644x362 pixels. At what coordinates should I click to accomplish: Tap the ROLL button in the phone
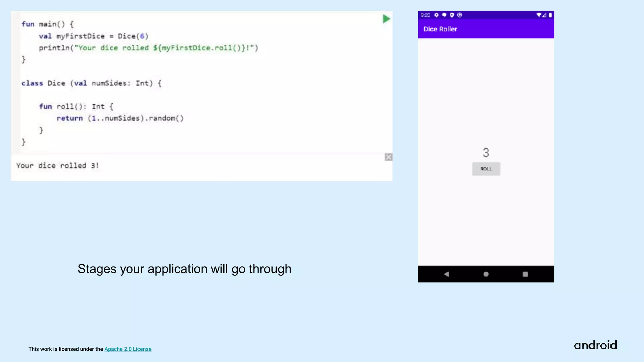(486, 169)
